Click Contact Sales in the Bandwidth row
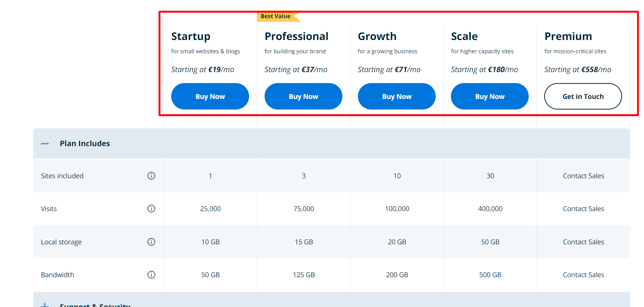644x307 pixels. tap(584, 275)
